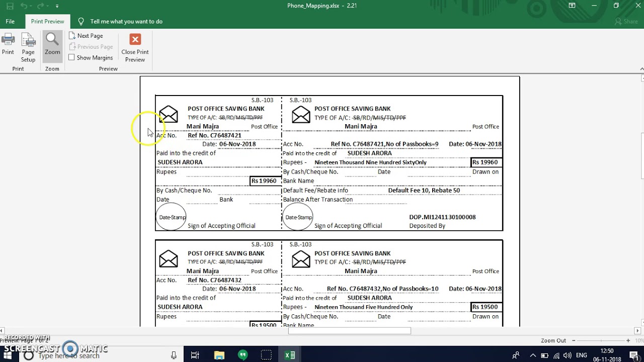
Task: Click the zoom out minus button
Action: [574, 340]
